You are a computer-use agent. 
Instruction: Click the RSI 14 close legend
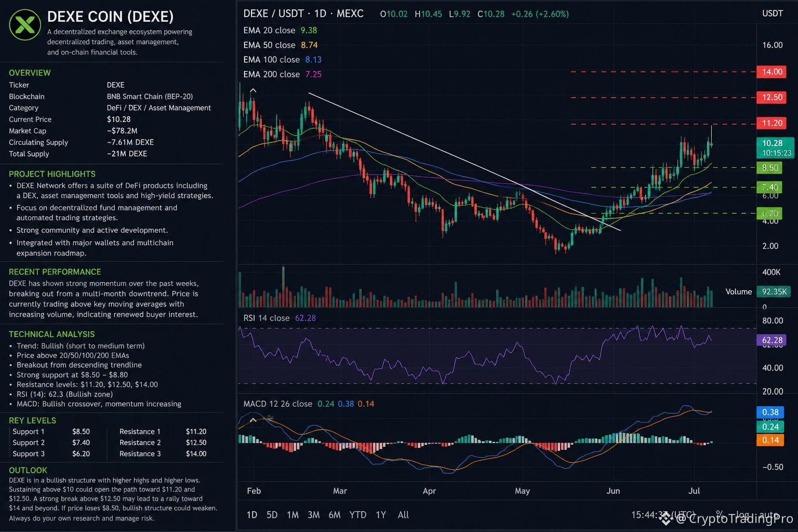pos(280,318)
